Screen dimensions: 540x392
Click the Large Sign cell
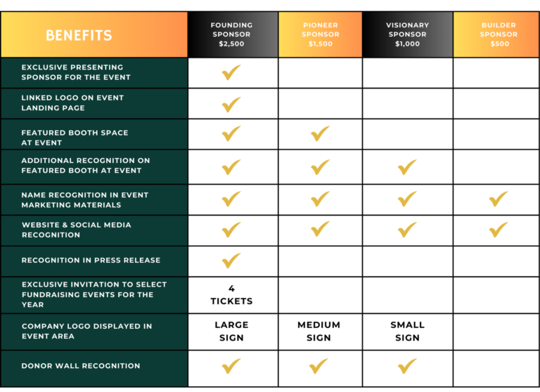231,331
